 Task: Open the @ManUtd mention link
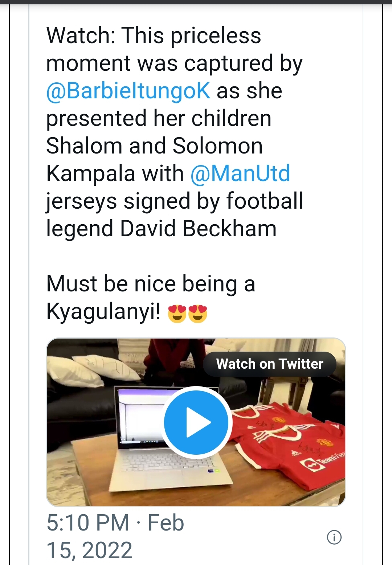coord(240,173)
